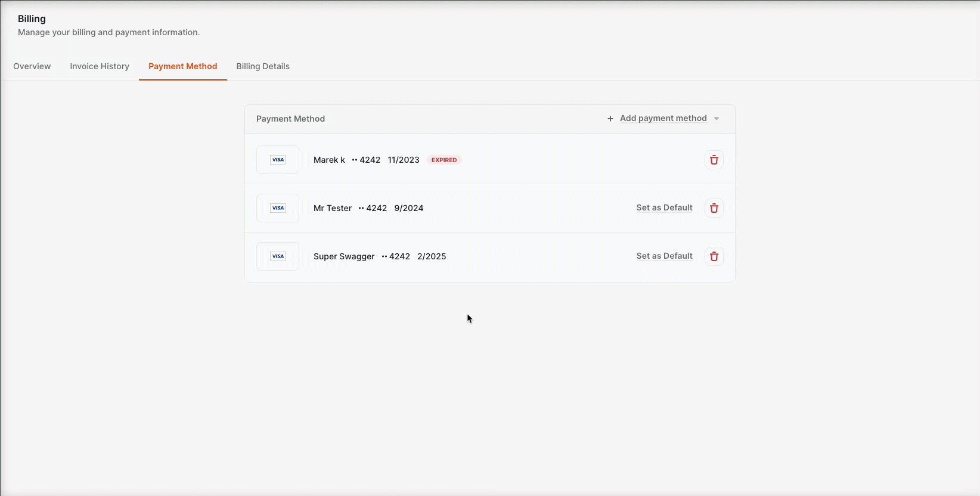Remove the Super Swagger card via trash icon

[x=714, y=256]
